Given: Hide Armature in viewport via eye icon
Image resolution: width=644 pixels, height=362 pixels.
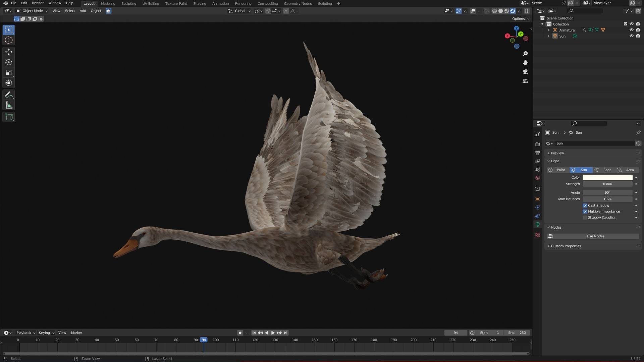Looking at the screenshot, I should (x=631, y=30).
